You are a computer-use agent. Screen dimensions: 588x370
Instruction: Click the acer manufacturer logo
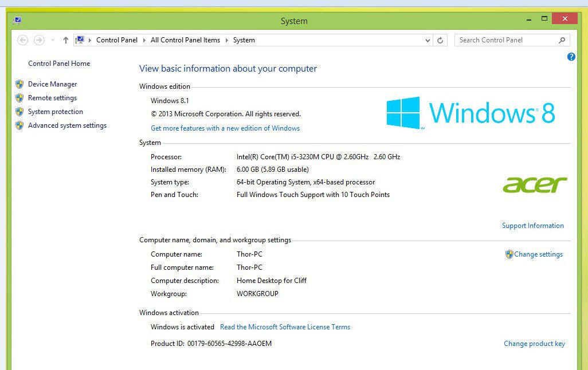click(x=535, y=185)
